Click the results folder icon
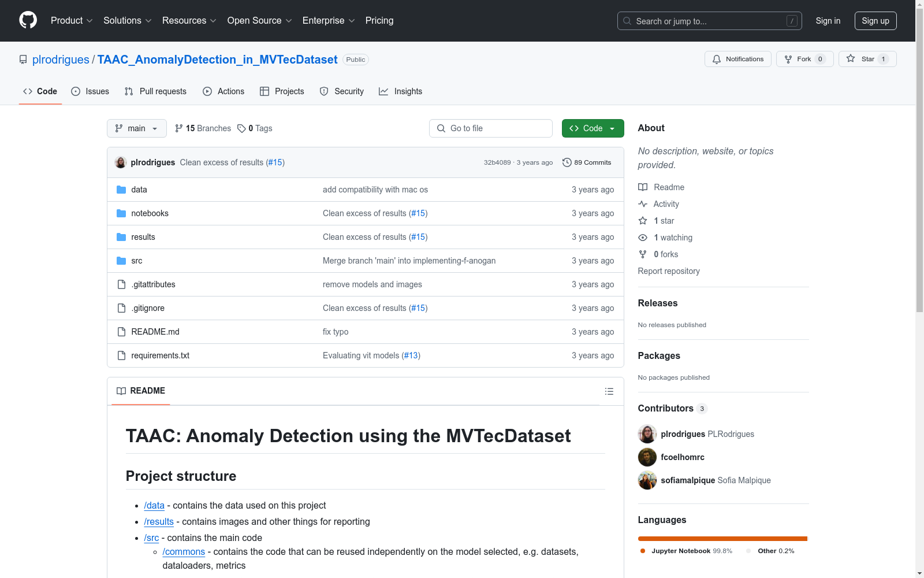The width and height of the screenshot is (924, 578). (x=121, y=237)
